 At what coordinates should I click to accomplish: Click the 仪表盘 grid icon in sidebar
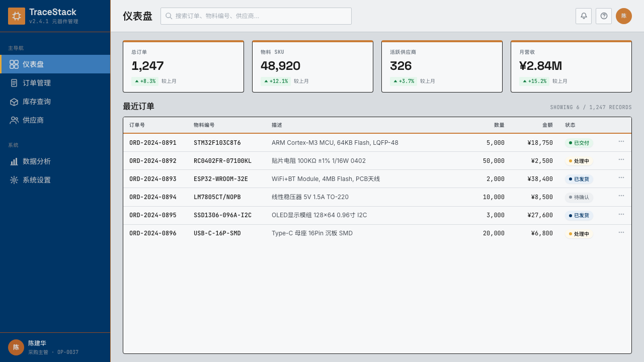point(14,64)
